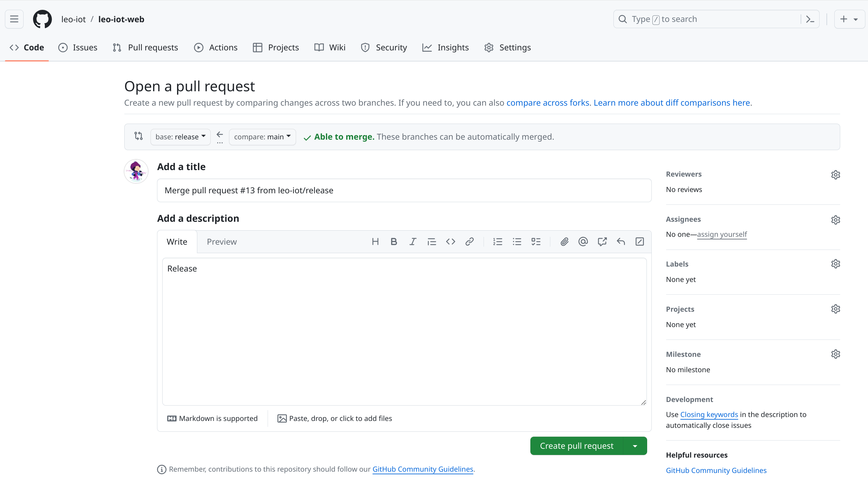The image size is (868, 488).
Task: Click Labels settings gear icon
Action: (835, 264)
